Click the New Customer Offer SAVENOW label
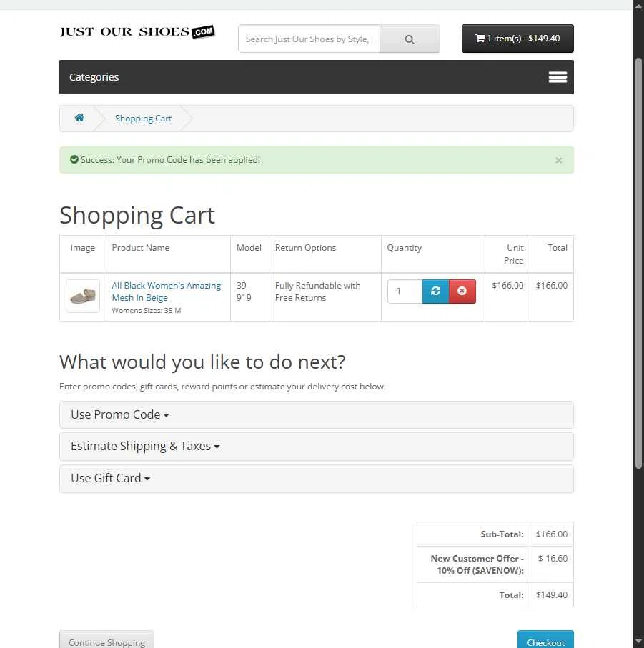644x648 pixels. pos(477,564)
